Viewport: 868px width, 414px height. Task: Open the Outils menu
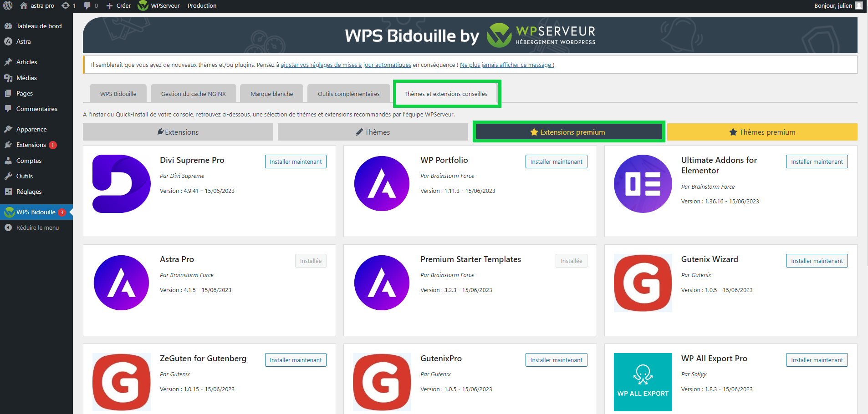[36, 176]
